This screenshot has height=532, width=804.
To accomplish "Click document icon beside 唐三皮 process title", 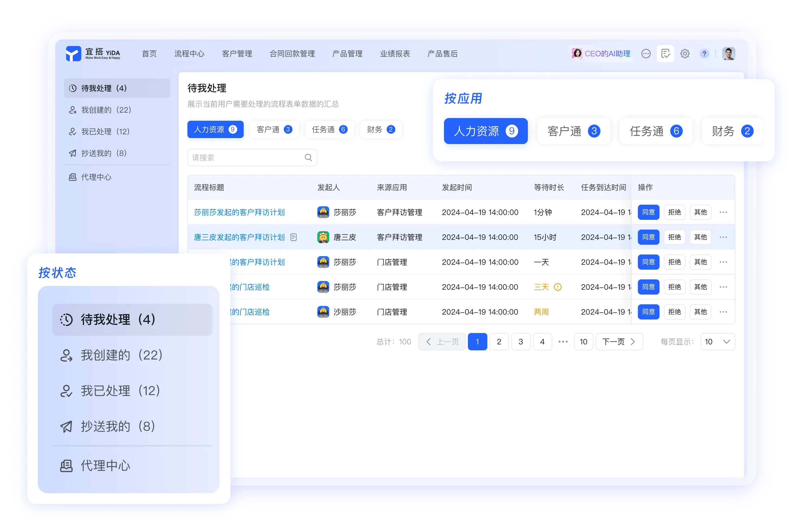I will (294, 237).
